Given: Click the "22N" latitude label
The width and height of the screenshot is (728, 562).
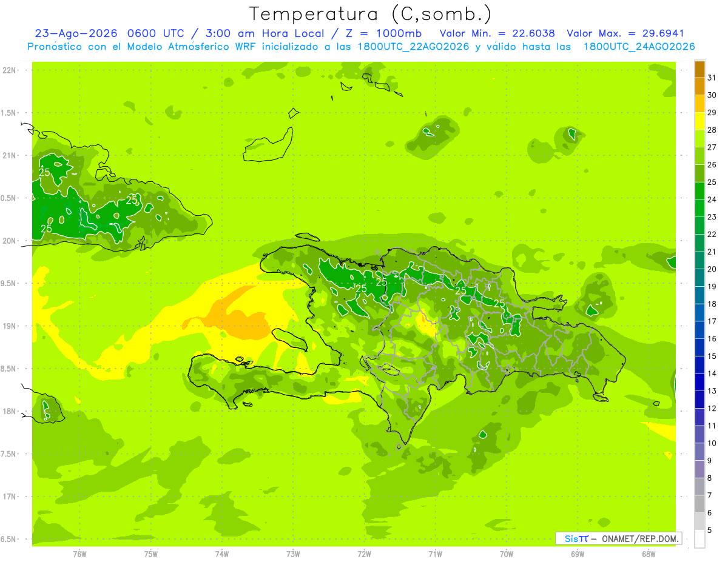Looking at the screenshot, I should click(x=10, y=70).
